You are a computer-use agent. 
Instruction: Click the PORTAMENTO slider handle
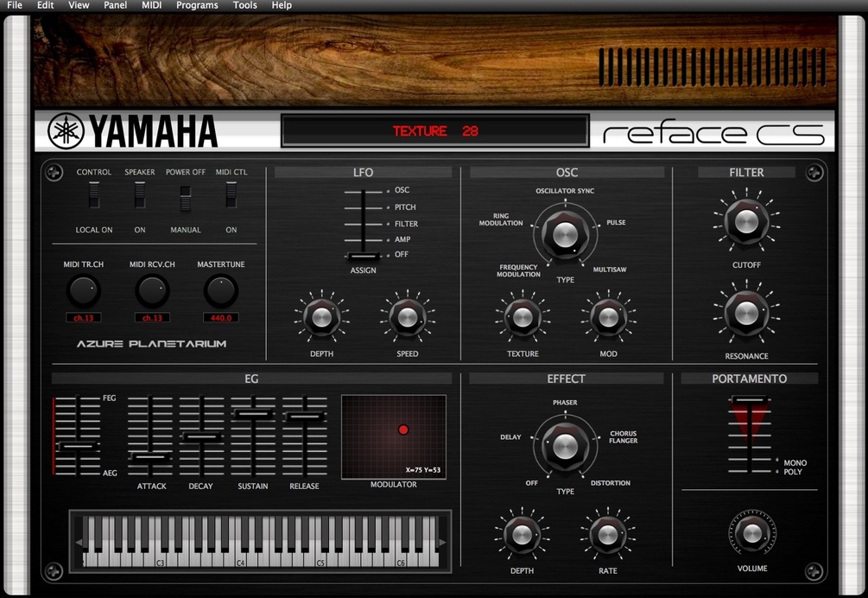click(750, 400)
